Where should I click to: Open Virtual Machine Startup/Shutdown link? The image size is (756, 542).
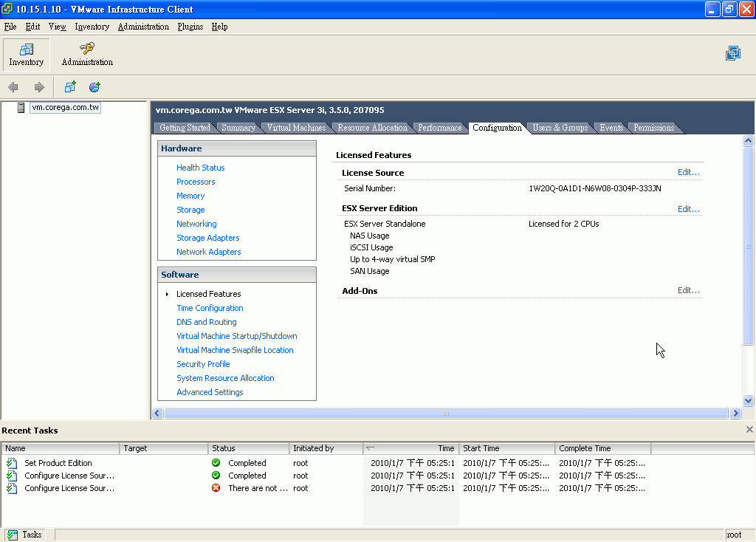coord(237,336)
